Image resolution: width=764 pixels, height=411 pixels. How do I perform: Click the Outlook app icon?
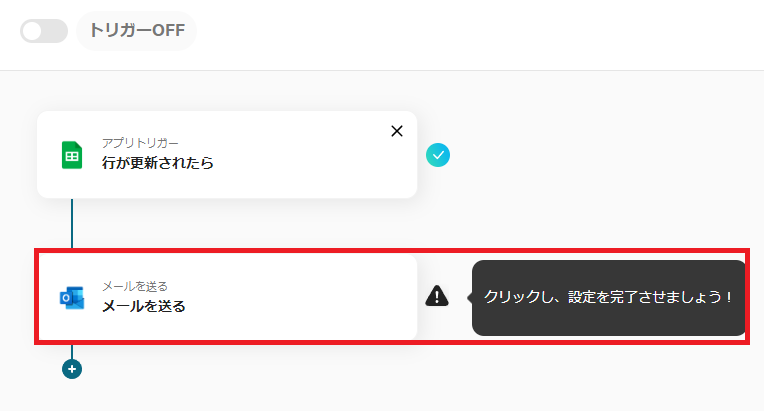(x=72, y=298)
